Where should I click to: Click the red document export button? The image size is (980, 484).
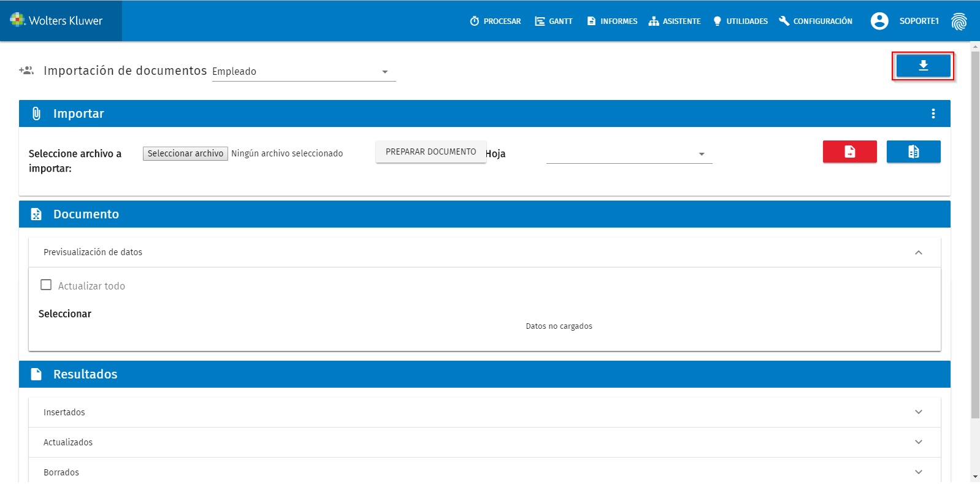849,152
